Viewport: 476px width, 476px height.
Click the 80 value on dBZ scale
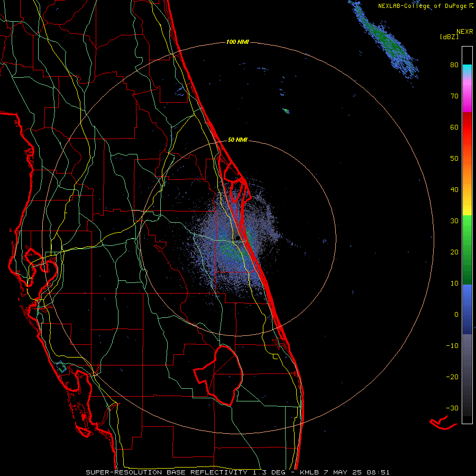454,65
